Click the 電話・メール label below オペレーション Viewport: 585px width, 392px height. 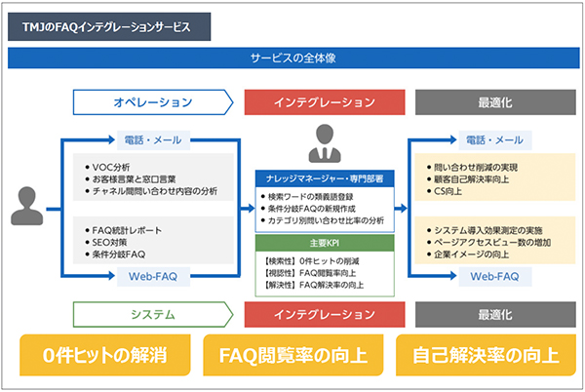coord(153,140)
